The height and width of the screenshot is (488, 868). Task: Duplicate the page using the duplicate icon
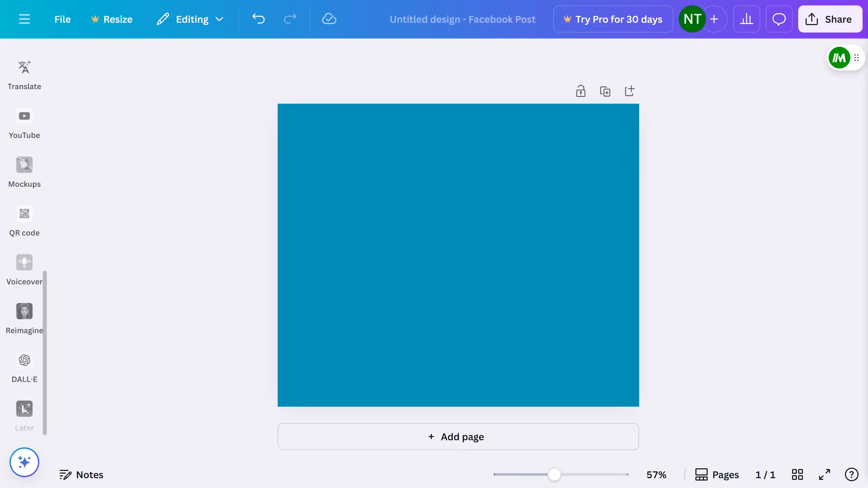pyautogui.click(x=605, y=91)
